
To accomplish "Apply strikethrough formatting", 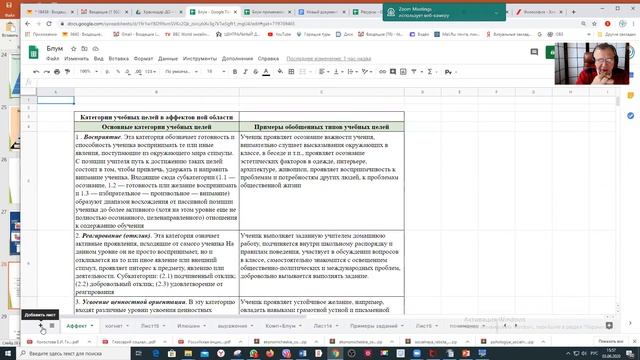I will [x=256, y=72].
